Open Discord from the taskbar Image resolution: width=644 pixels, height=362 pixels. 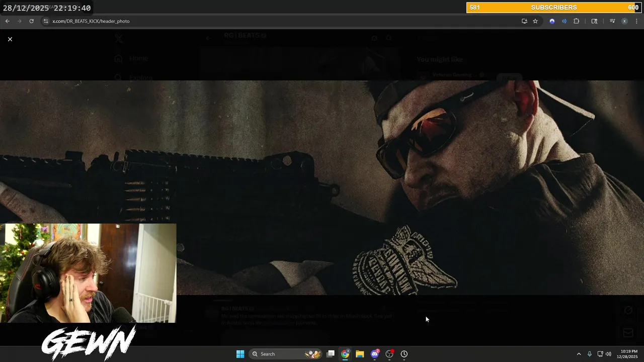coord(375,354)
